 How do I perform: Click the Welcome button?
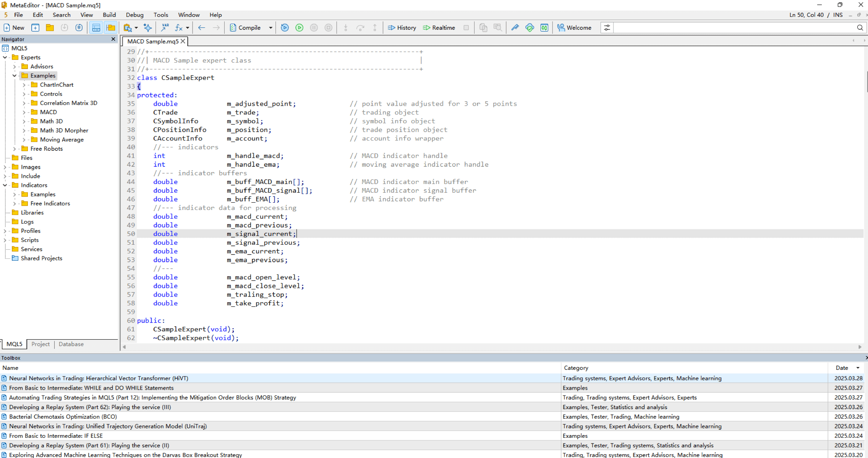[574, 27]
